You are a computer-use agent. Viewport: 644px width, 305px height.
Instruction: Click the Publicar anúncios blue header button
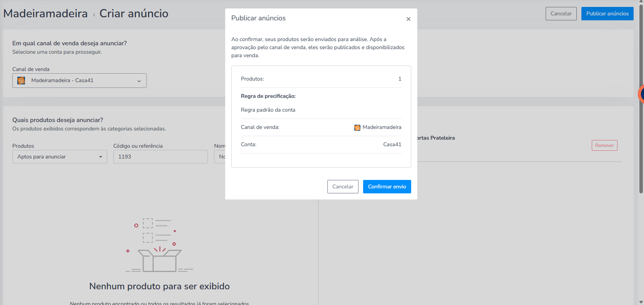tap(607, 13)
